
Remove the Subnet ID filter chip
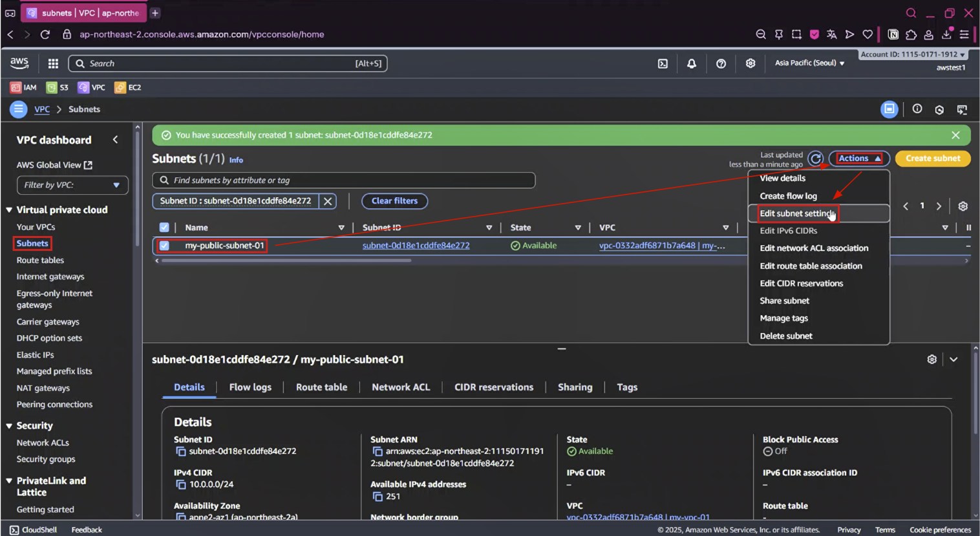(x=328, y=201)
